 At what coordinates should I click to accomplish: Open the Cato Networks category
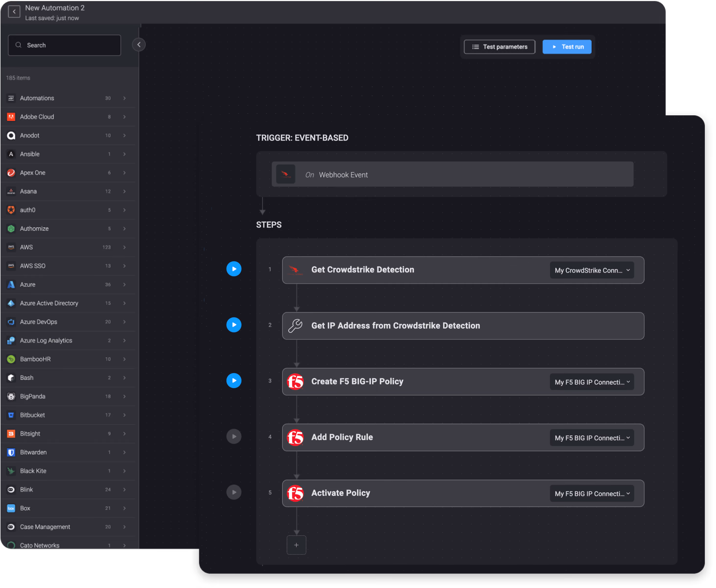tap(68, 545)
